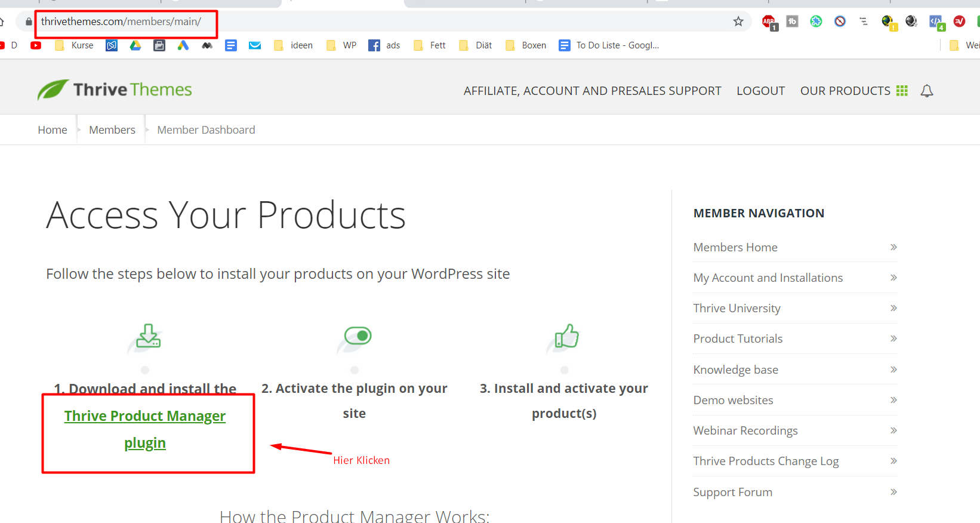Click the bookmark star icon in address bar
The image size is (980, 523).
(x=738, y=21)
